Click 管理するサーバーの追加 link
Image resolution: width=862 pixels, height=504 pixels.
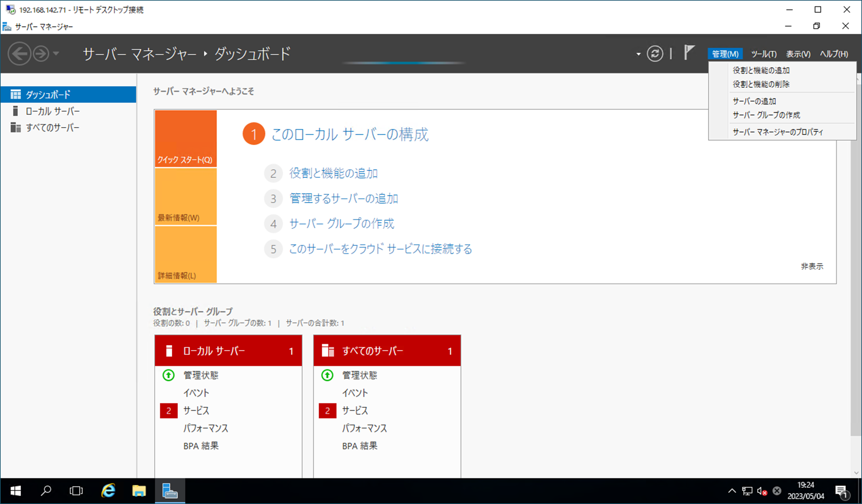pos(344,199)
